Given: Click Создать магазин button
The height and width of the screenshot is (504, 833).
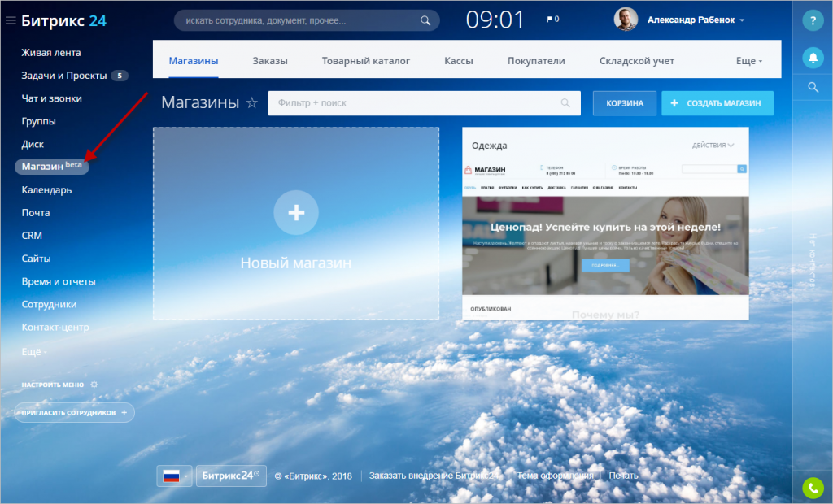Looking at the screenshot, I should click(x=717, y=103).
